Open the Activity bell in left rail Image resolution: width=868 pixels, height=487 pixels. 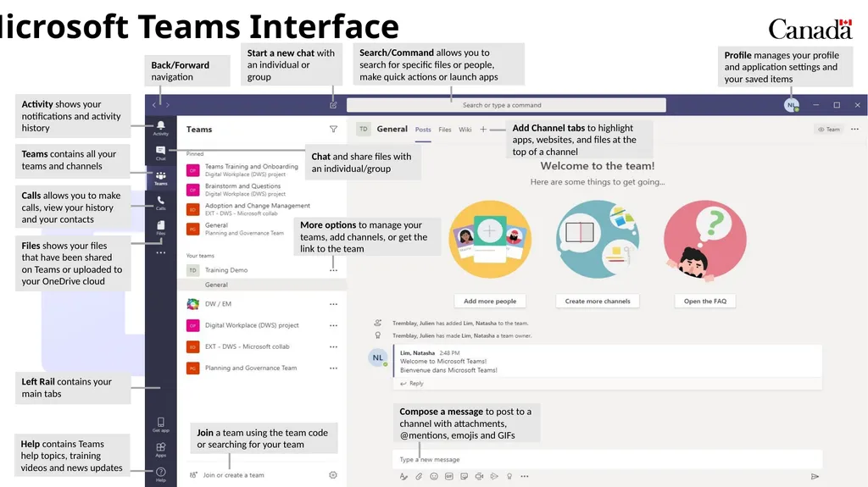tap(160, 128)
